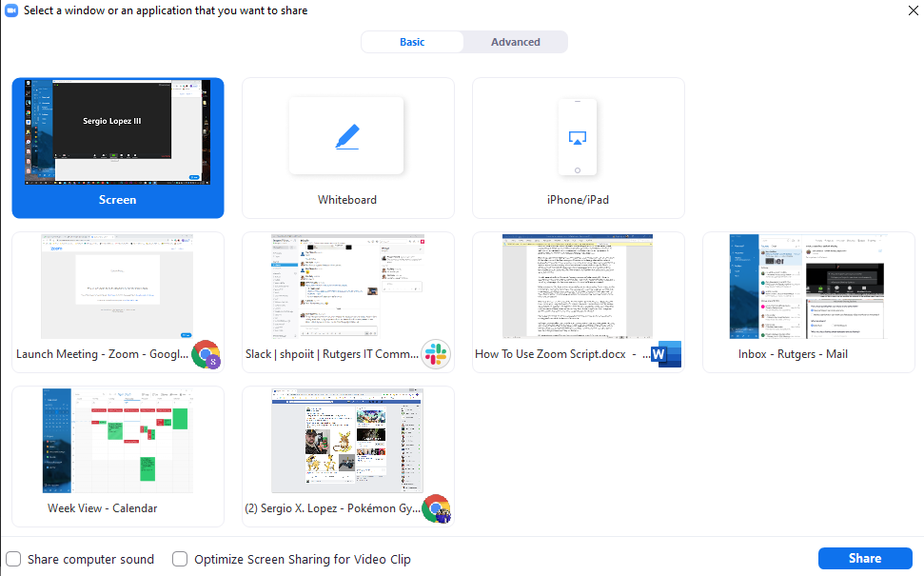Click the Whiteboard pen icon
924x576 pixels.
click(x=346, y=137)
